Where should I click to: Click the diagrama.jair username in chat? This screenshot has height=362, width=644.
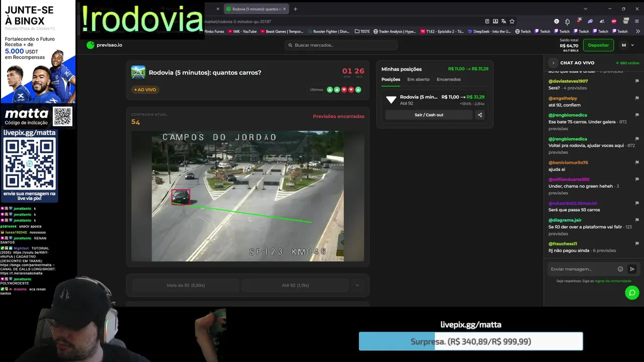coord(565,220)
